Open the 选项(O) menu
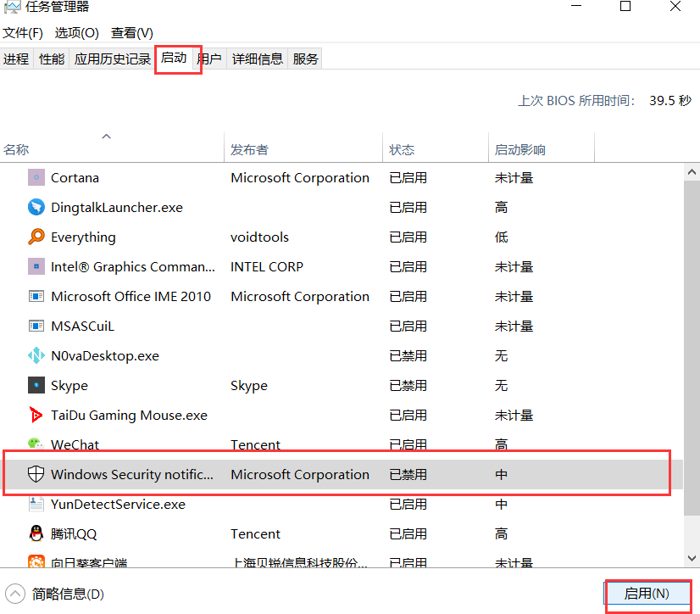Image resolution: width=700 pixels, height=614 pixels. coord(76,33)
